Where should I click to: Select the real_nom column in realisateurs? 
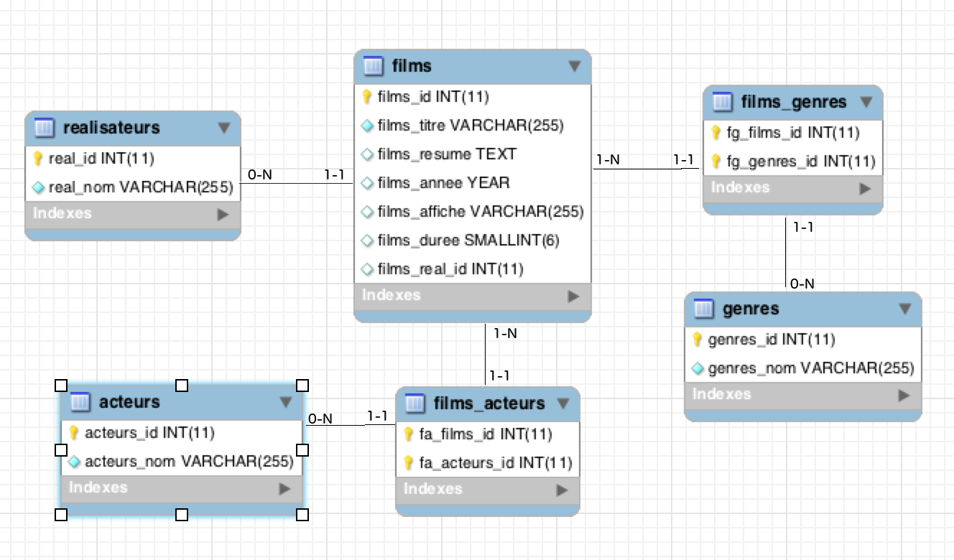[140, 187]
